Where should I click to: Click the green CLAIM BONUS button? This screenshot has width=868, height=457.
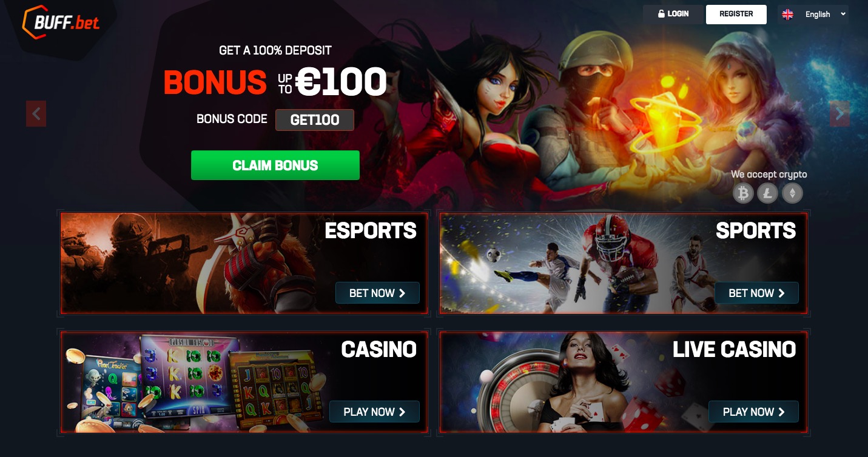275,165
